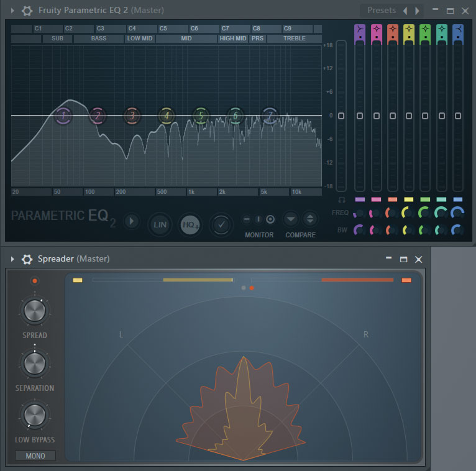Select the HIGH MID frequency range label

pos(233,39)
